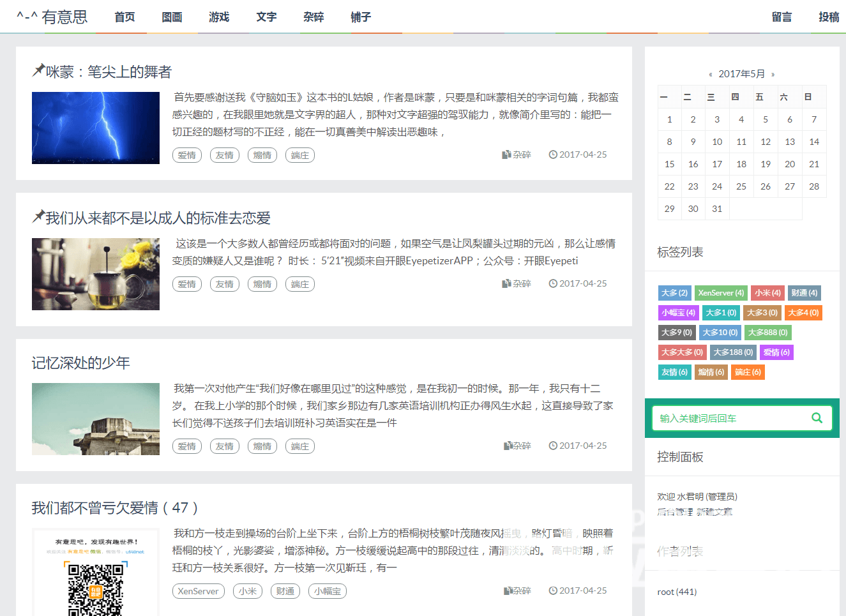Go to 投稿 page in top navigation
846x616 pixels.
(x=829, y=17)
